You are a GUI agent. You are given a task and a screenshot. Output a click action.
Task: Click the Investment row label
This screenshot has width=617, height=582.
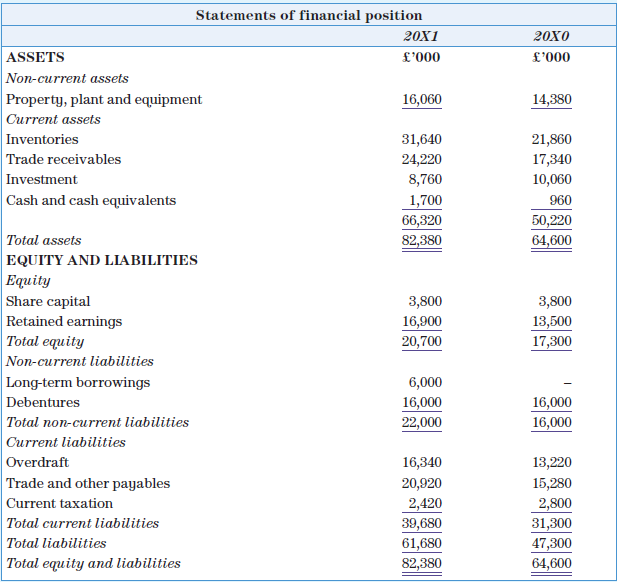41,180
